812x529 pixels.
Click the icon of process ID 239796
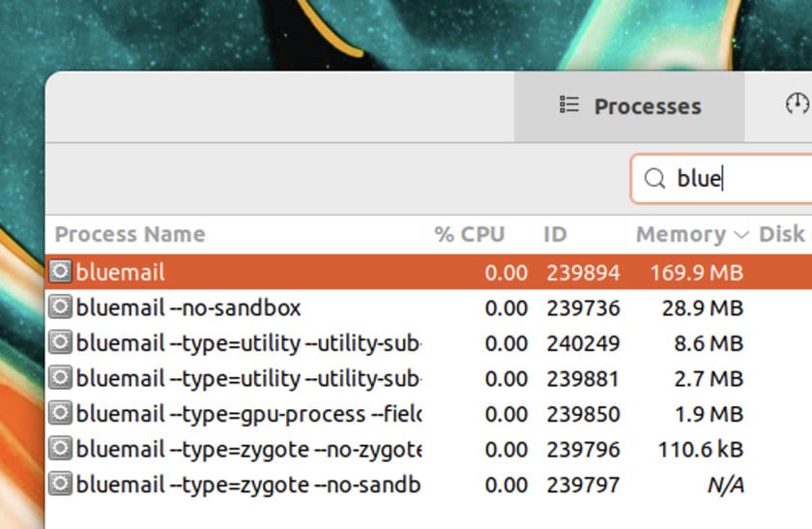(x=60, y=448)
